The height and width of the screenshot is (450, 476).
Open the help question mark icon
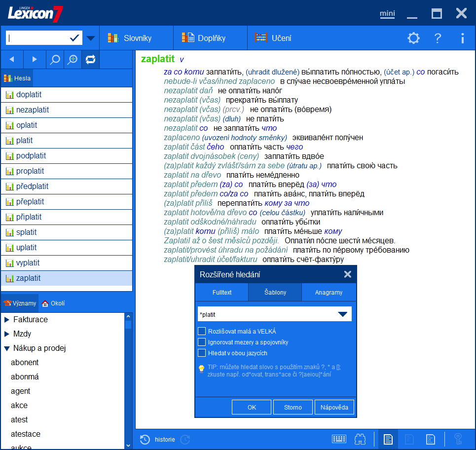[x=438, y=38]
